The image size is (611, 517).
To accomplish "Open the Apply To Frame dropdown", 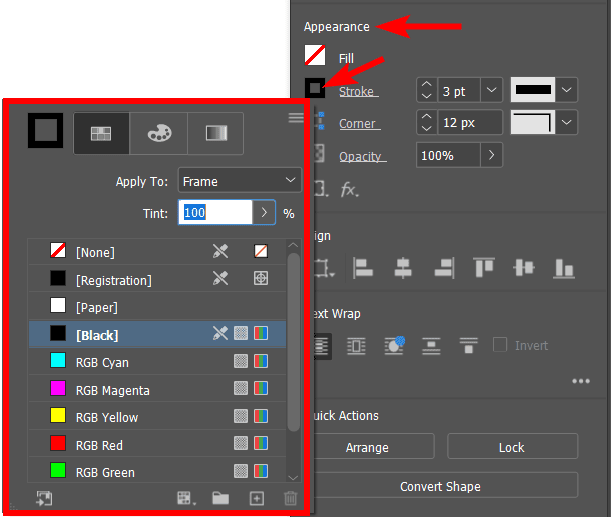I will [x=239, y=181].
